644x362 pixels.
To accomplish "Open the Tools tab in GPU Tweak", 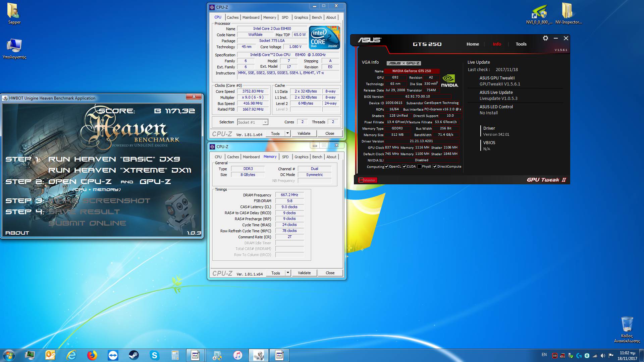I will click(521, 44).
